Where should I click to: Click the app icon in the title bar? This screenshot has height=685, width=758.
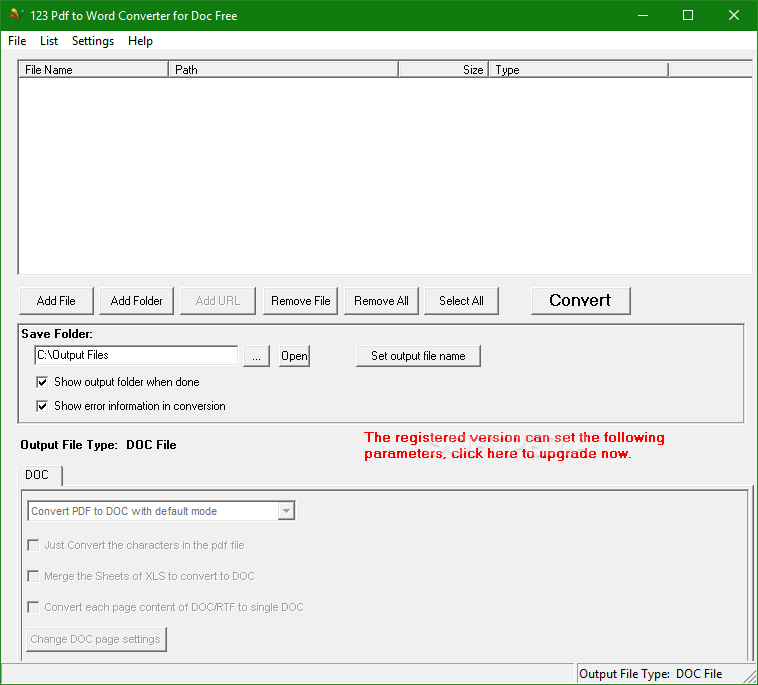16,15
